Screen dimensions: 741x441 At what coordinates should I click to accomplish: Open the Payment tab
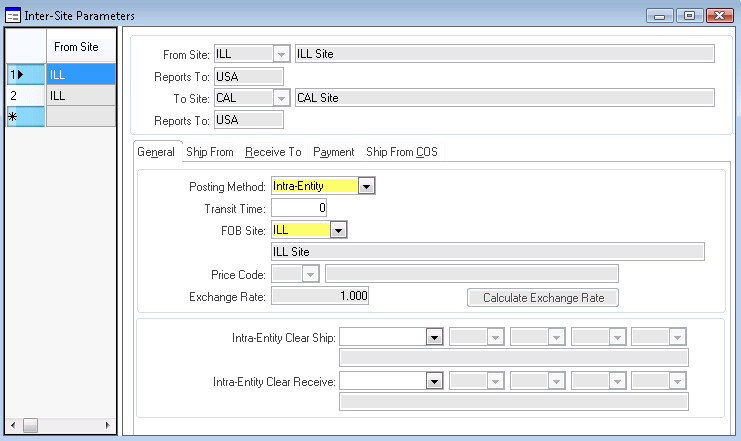333,152
